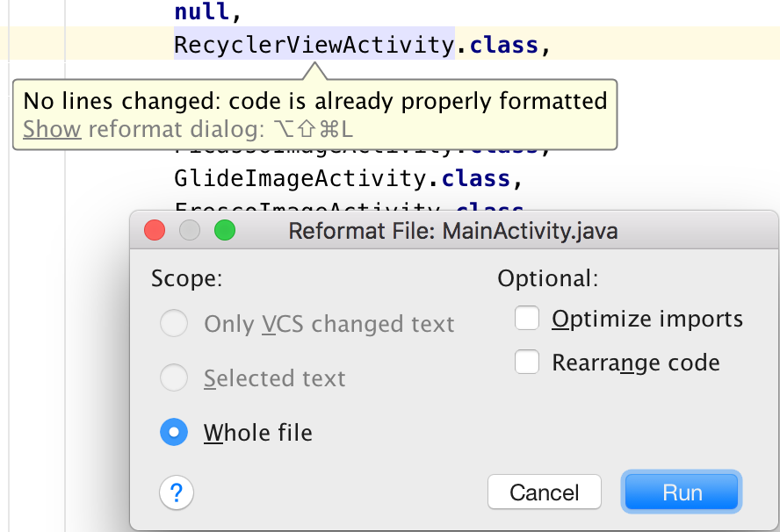Click the Show reformat dialog link

point(52,130)
